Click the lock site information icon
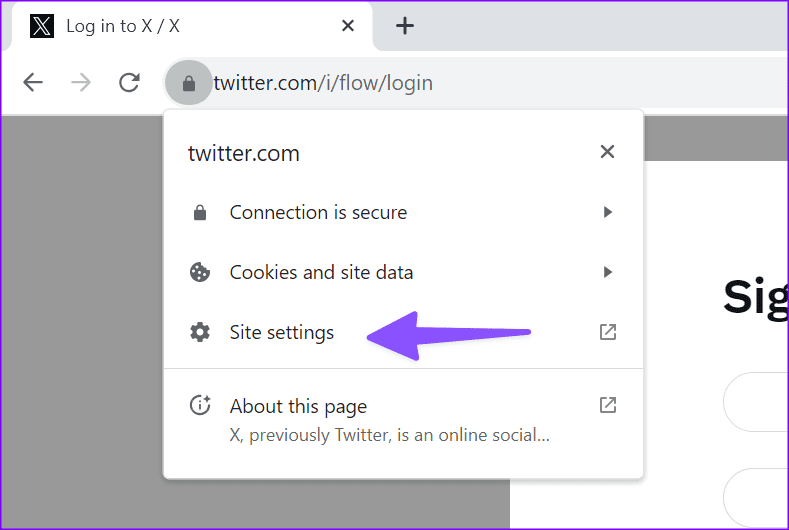 pyautogui.click(x=188, y=83)
